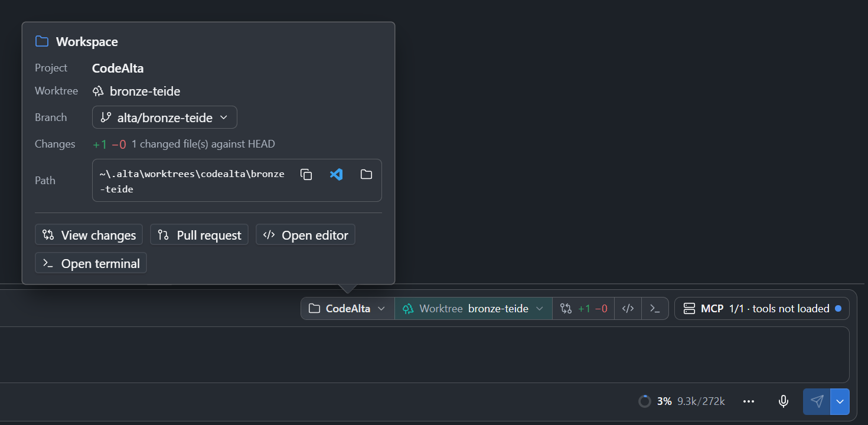The width and height of the screenshot is (868, 425).
Task: Click the Pull request button
Action: tap(199, 235)
